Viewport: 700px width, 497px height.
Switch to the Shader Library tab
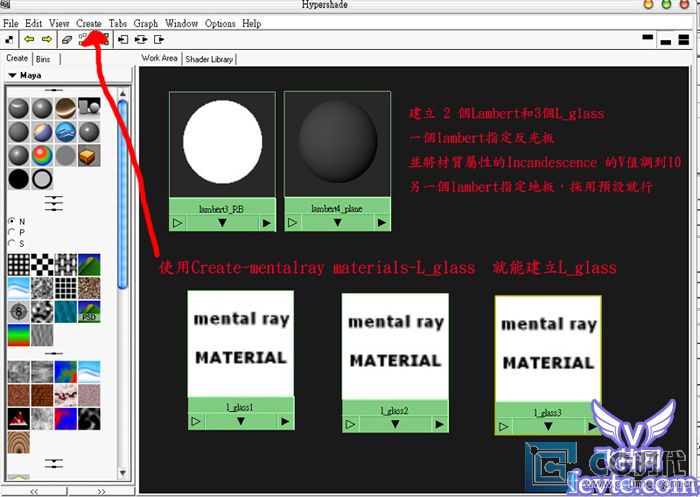tap(209, 59)
